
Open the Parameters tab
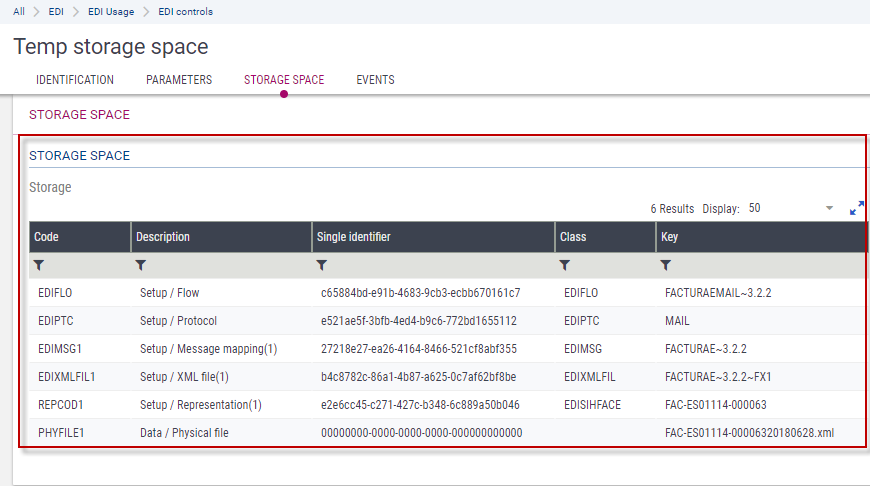[x=179, y=80]
